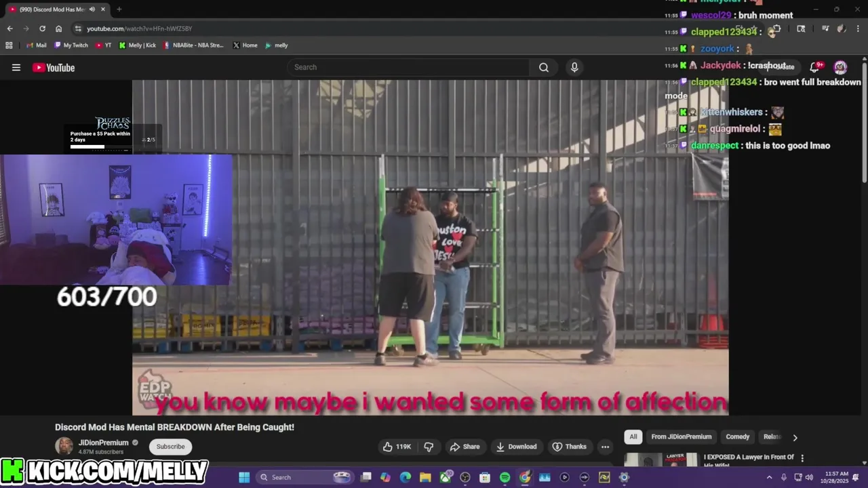Show hidden system tray icons chevron

[769, 477]
